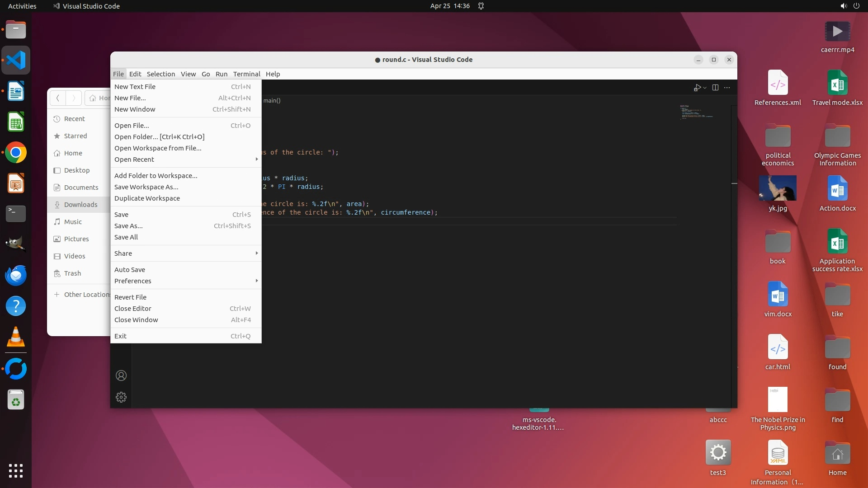The image size is (868, 488).
Task: Open the Accounts icon in activity bar
Action: 121,375
